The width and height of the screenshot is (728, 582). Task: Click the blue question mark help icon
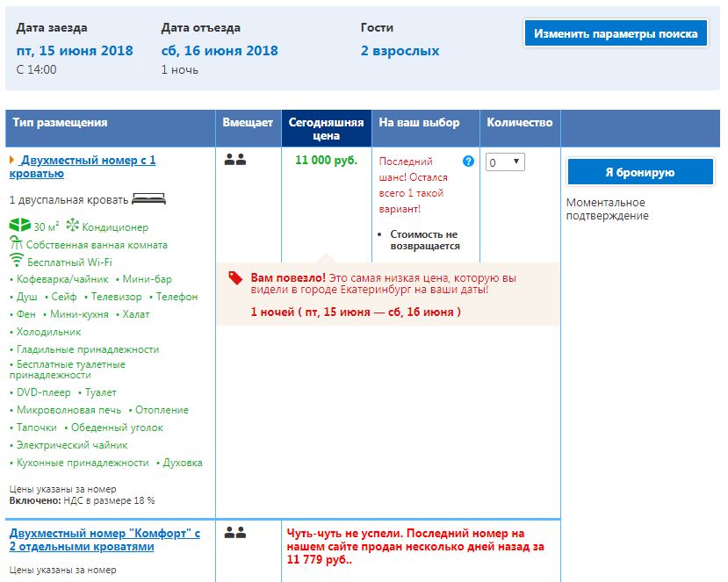pos(468,162)
